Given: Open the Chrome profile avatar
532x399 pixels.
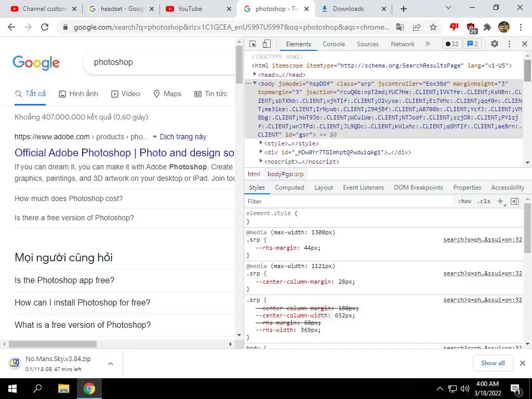Looking at the screenshot, I should click(504, 27).
